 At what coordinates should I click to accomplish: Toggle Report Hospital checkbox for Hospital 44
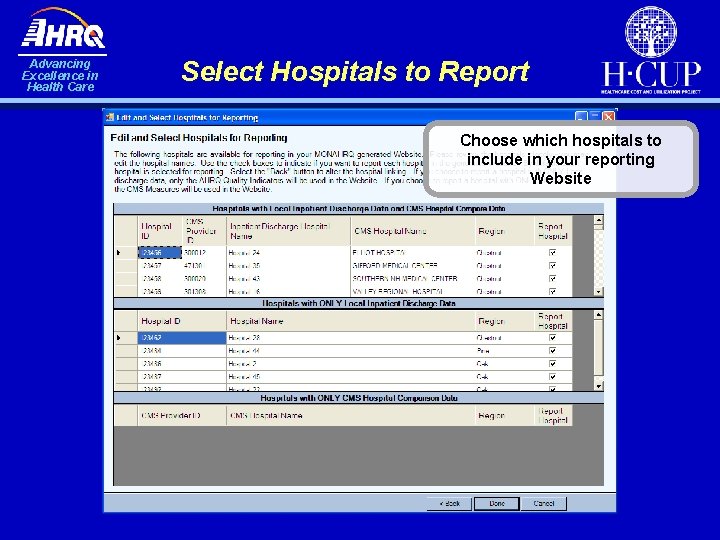(x=552, y=350)
